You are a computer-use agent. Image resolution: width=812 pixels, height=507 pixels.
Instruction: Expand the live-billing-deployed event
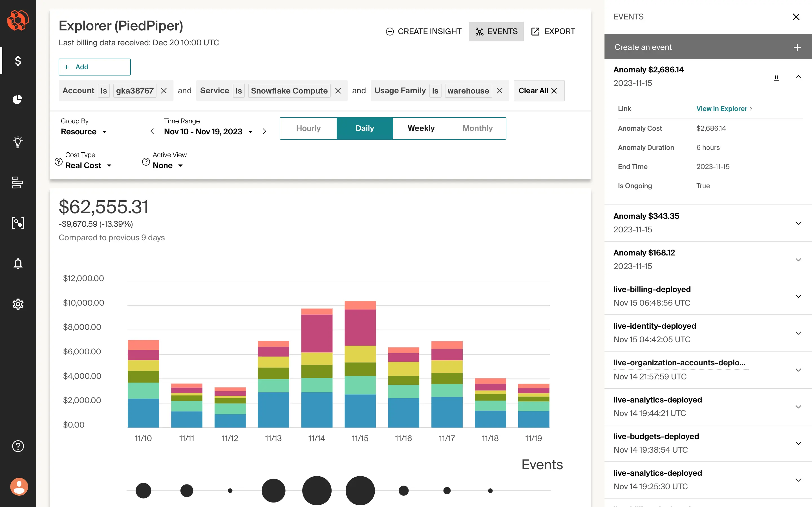(798, 296)
